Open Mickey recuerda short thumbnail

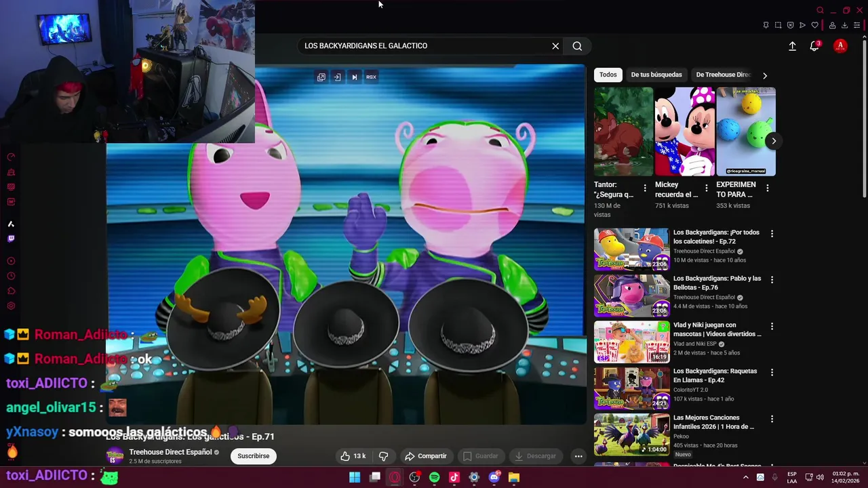pyautogui.click(x=684, y=131)
